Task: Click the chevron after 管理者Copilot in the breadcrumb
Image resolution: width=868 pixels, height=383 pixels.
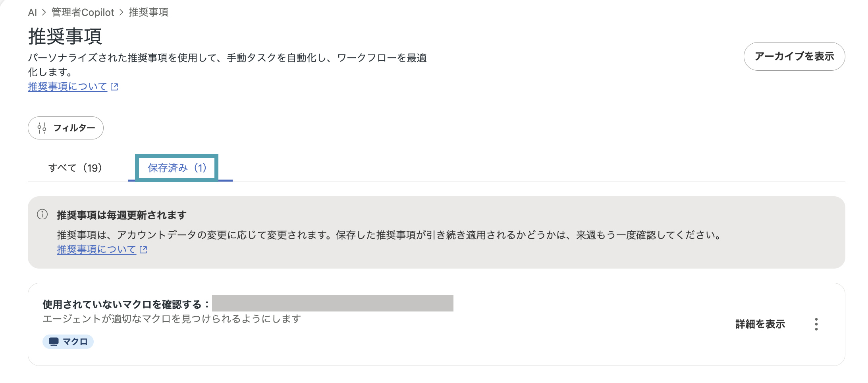Action: point(122,12)
